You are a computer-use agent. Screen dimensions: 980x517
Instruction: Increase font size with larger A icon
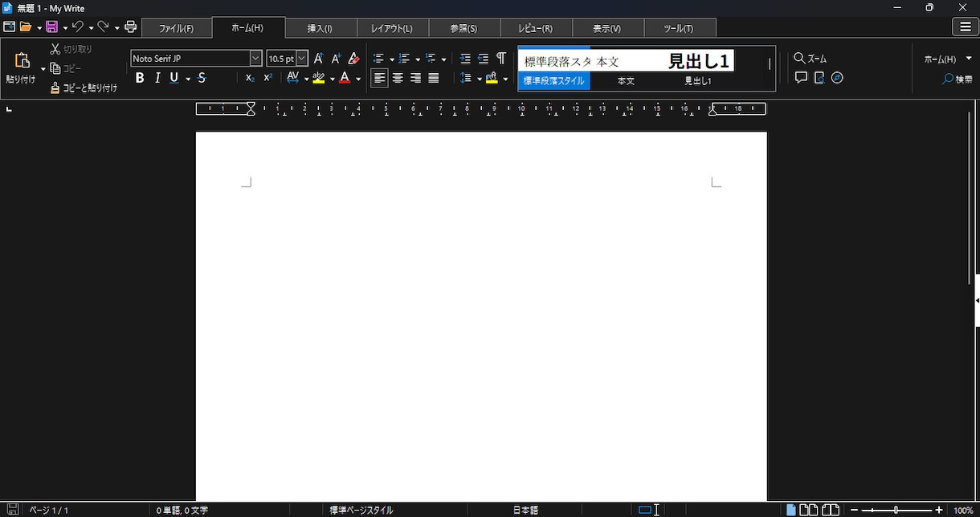(318, 59)
